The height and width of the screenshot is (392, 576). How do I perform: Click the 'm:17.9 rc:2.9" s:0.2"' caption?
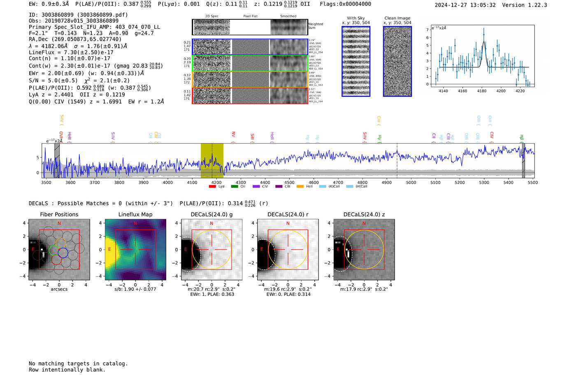[364, 289]
